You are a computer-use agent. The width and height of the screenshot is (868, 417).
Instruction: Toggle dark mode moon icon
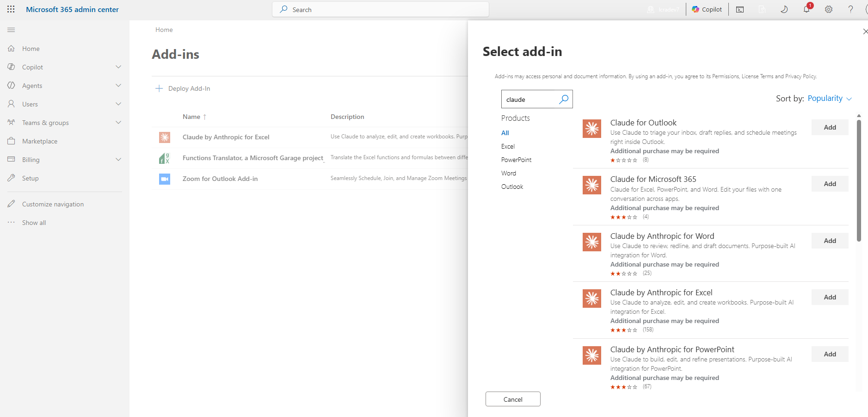784,9
